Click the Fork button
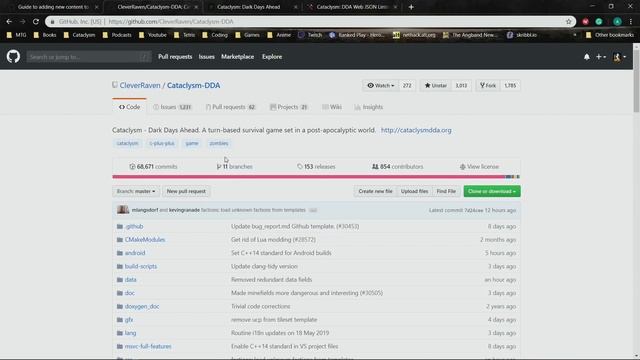 click(x=488, y=85)
